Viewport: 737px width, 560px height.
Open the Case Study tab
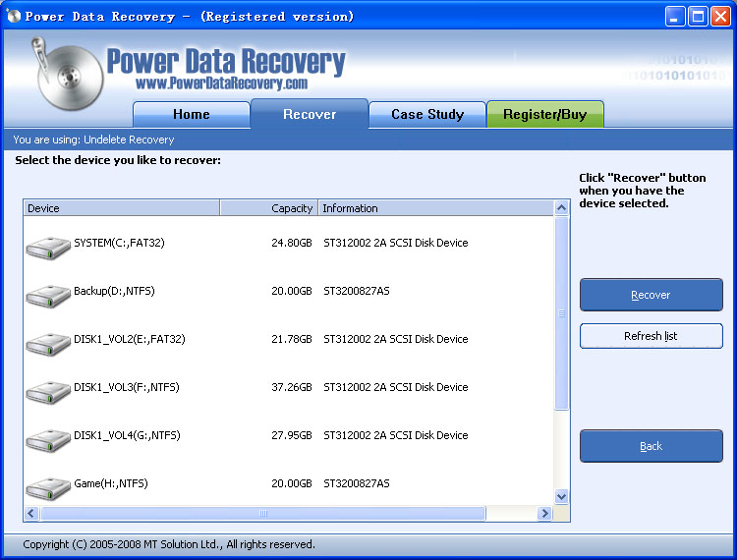[x=427, y=114]
